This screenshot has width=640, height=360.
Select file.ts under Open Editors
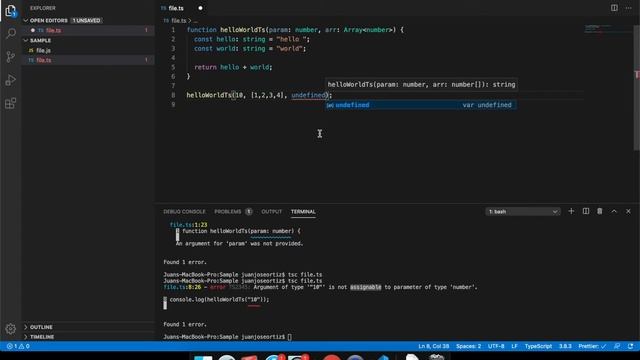pyautogui.click(x=53, y=30)
